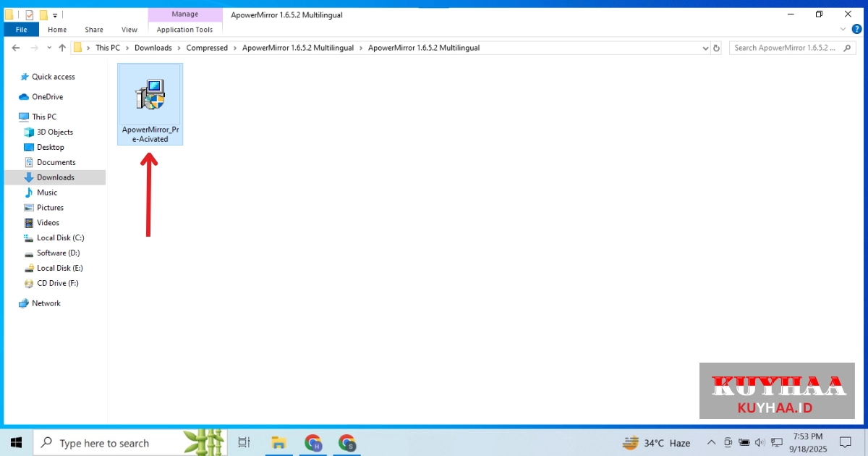This screenshot has height=456, width=868.
Task: Expand the chevron after This PC in breadcrumb
Action: tap(127, 48)
